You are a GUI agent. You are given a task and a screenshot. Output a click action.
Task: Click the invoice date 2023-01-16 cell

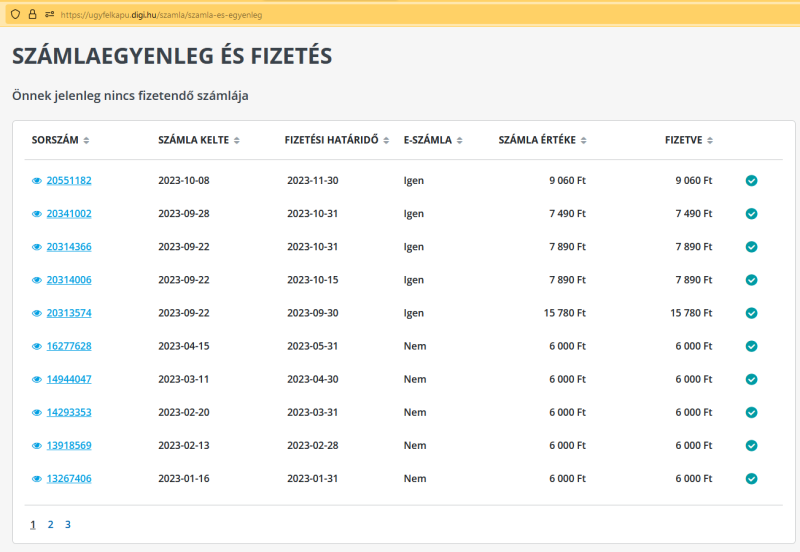(x=184, y=479)
